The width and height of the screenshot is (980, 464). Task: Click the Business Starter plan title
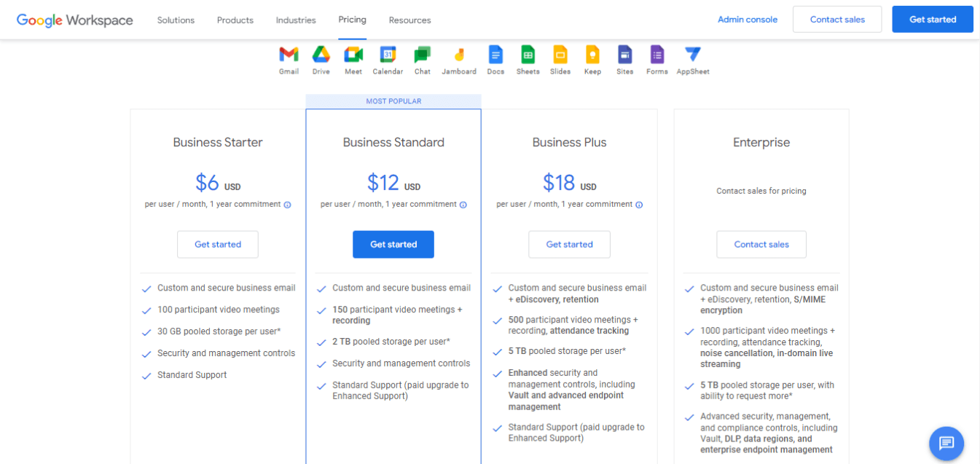point(218,143)
